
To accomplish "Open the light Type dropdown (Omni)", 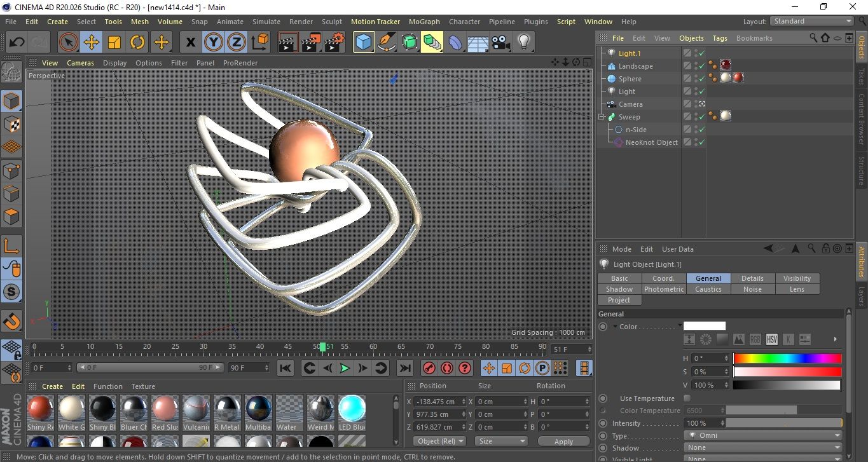I will 763,436.
